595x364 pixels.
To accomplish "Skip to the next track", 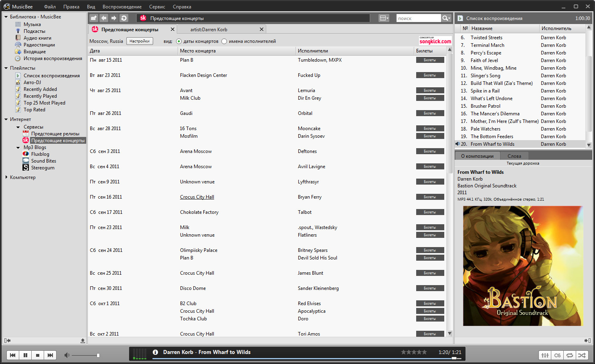I will click(50, 355).
